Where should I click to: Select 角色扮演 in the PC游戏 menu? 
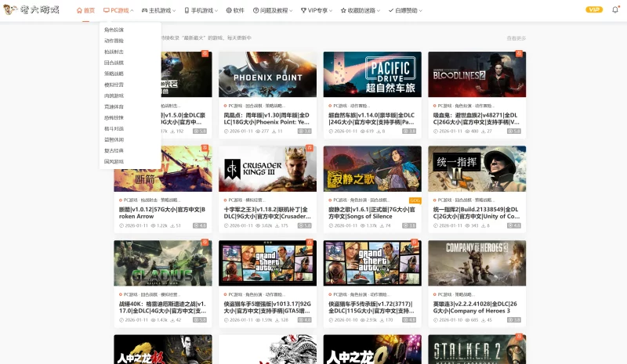(x=114, y=30)
